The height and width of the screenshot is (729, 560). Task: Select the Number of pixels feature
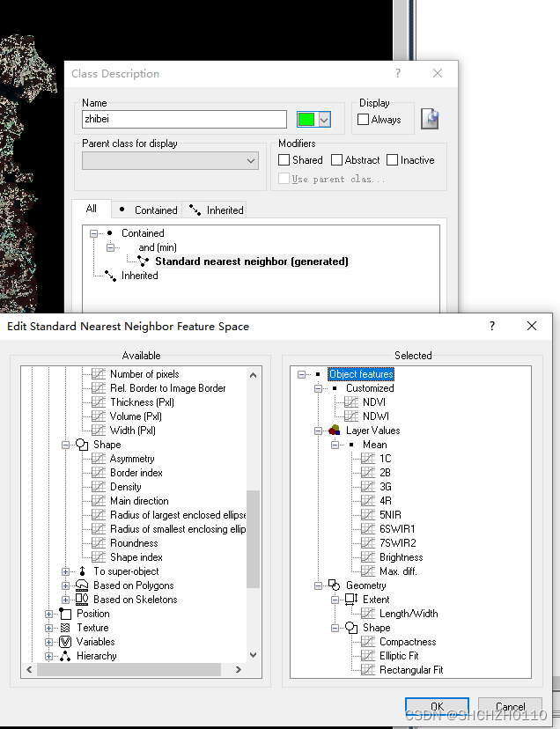coord(144,374)
